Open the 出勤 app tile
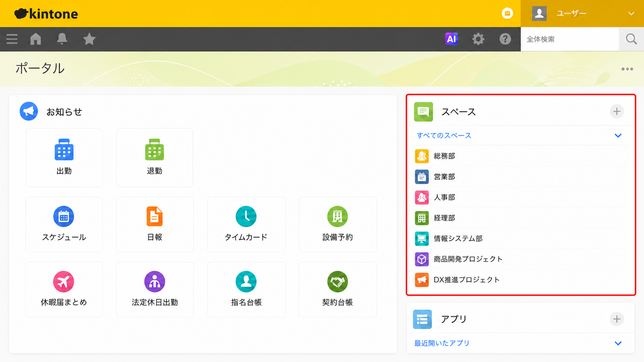 click(64, 158)
